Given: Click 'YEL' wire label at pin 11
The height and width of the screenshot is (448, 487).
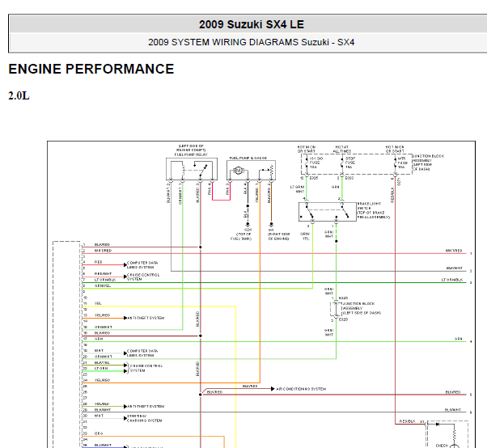Looking at the screenshot, I should pos(98,303).
